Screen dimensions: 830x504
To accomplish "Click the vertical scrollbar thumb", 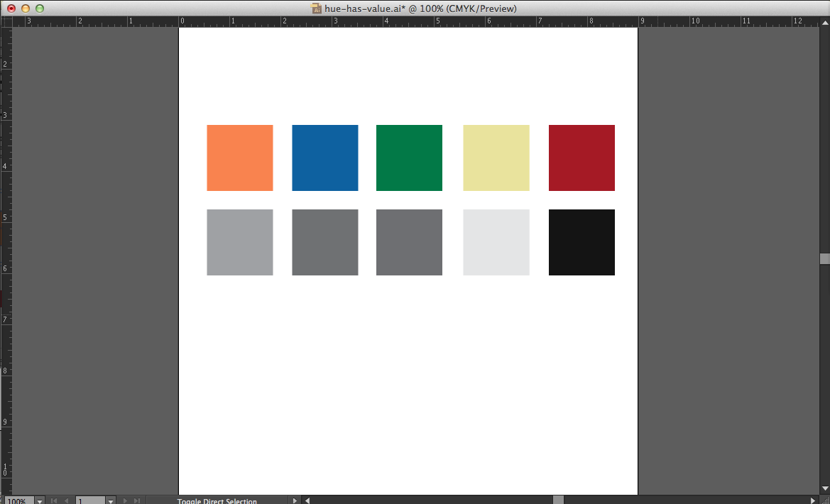I will point(824,258).
